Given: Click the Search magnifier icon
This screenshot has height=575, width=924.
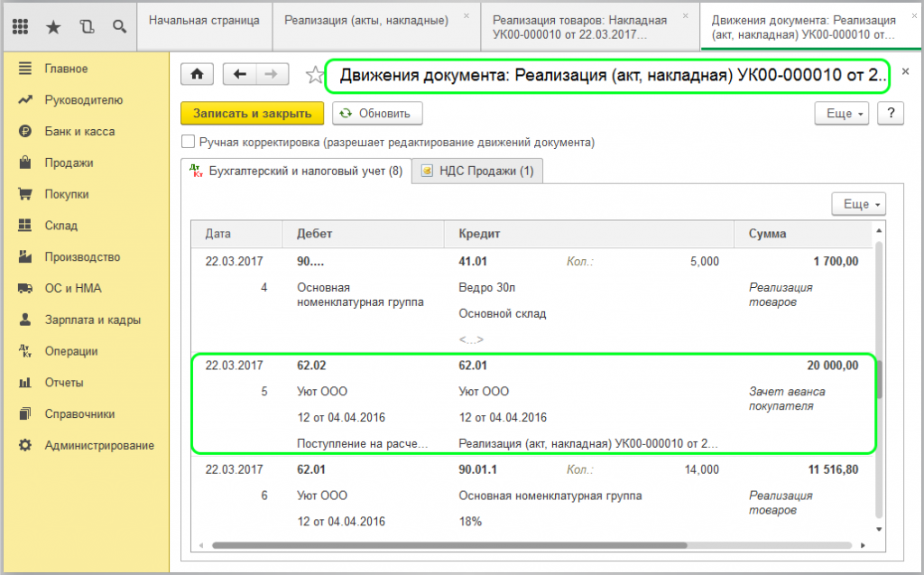Looking at the screenshot, I should click(119, 27).
